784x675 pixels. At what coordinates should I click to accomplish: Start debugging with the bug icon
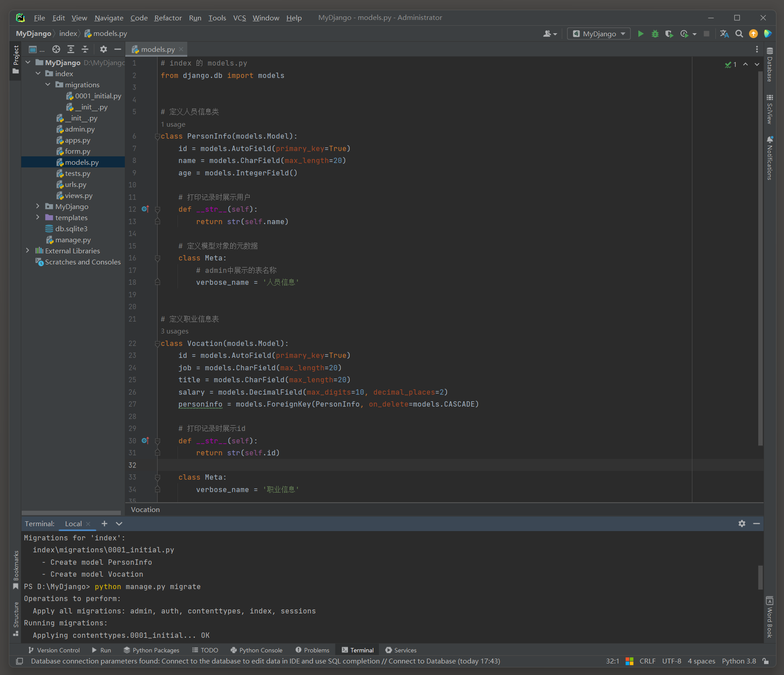pyautogui.click(x=655, y=34)
